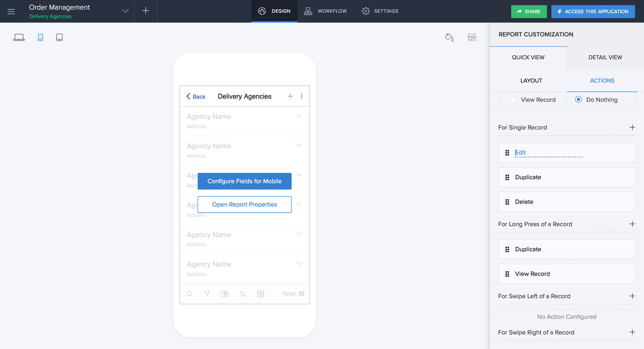Open the three-dot menu in phone preview
Viewport: 644px width, 349px height.
point(302,96)
